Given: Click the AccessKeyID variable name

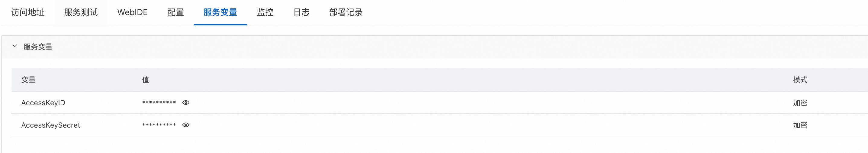Looking at the screenshot, I should click(43, 103).
